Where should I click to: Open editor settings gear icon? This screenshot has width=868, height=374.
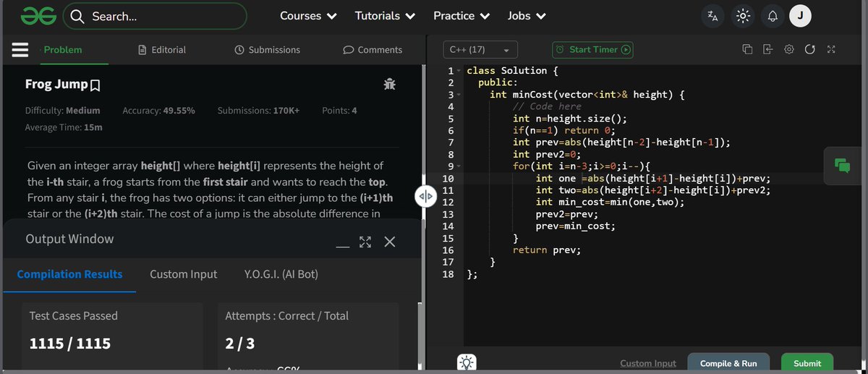click(789, 50)
